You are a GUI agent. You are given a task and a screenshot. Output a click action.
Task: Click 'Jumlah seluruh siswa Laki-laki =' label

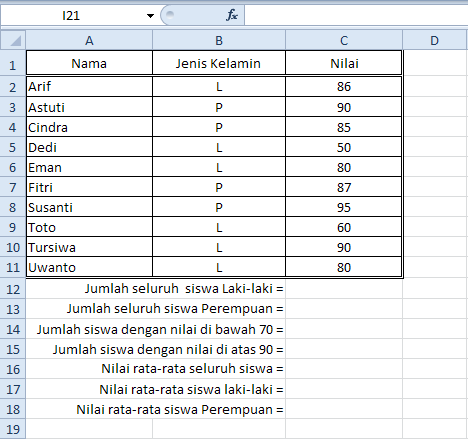tap(184, 288)
